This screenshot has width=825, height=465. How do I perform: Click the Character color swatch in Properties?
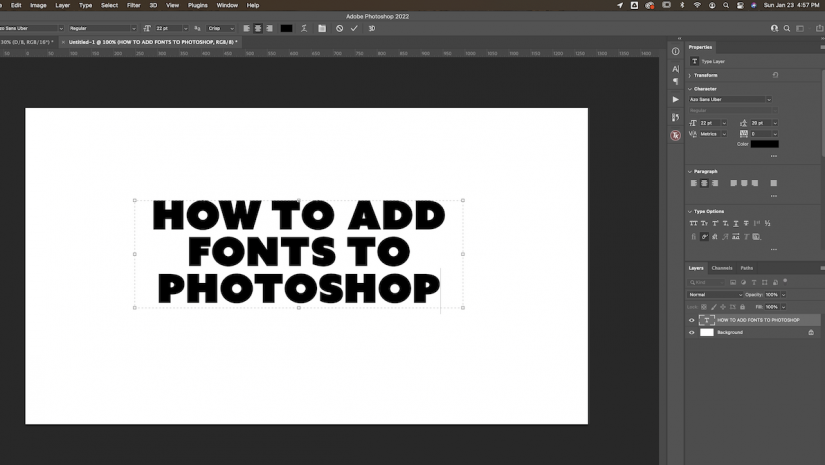(764, 144)
